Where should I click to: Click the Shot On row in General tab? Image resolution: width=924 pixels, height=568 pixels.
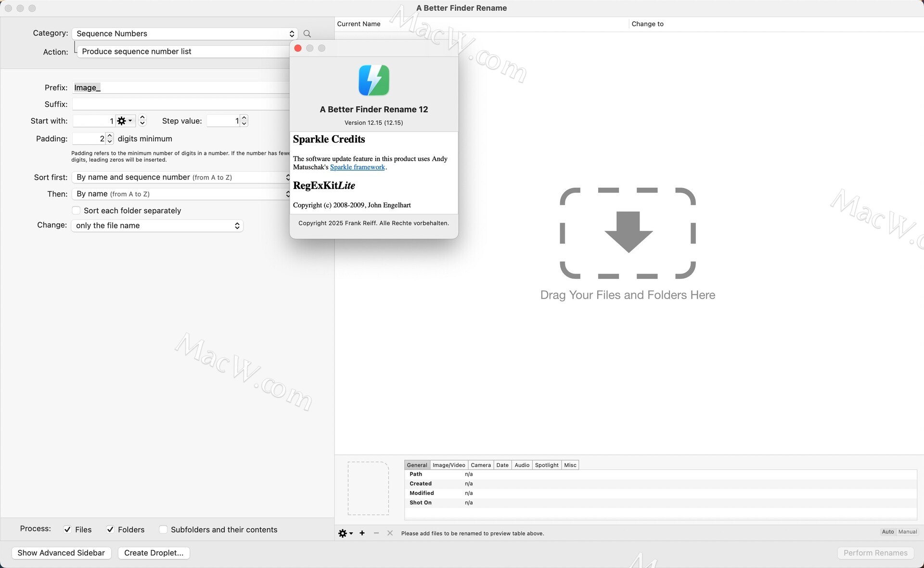pyautogui.click(x=660, y=503)
